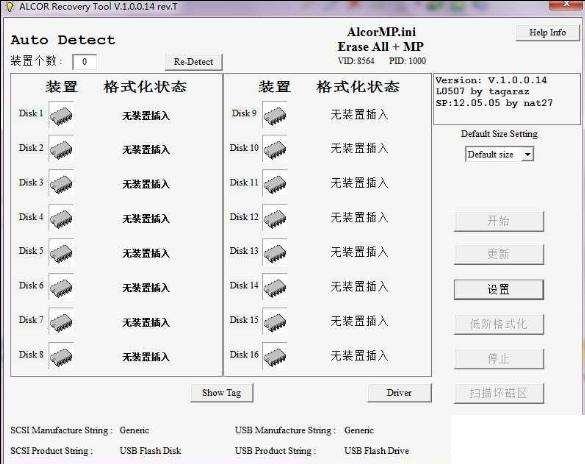
Task: Click SCSI Manufacture String value Generic
Action: click(x=134, y=430)
